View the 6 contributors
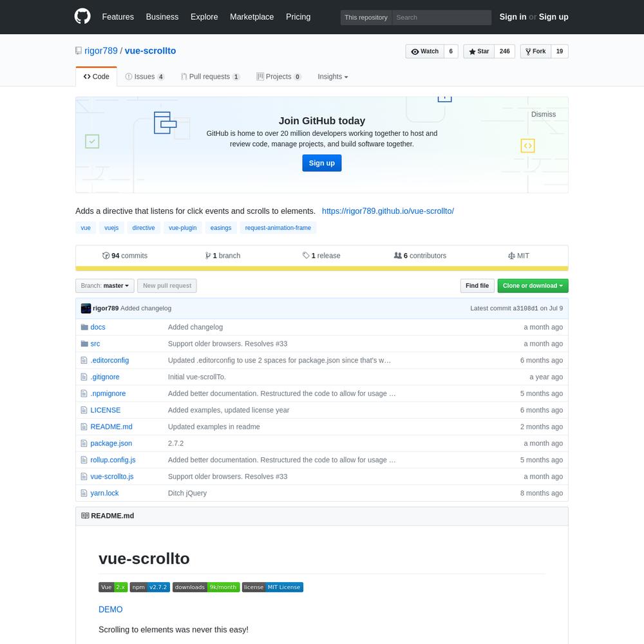 point(420,256)
